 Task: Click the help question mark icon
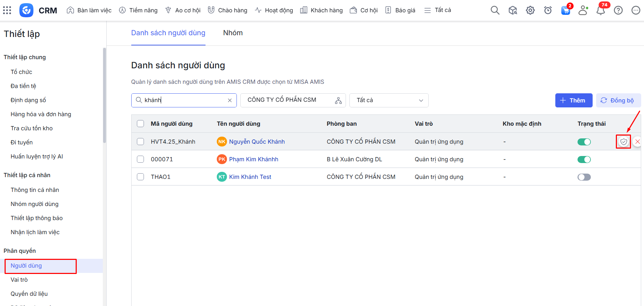[x=618, y=10]
